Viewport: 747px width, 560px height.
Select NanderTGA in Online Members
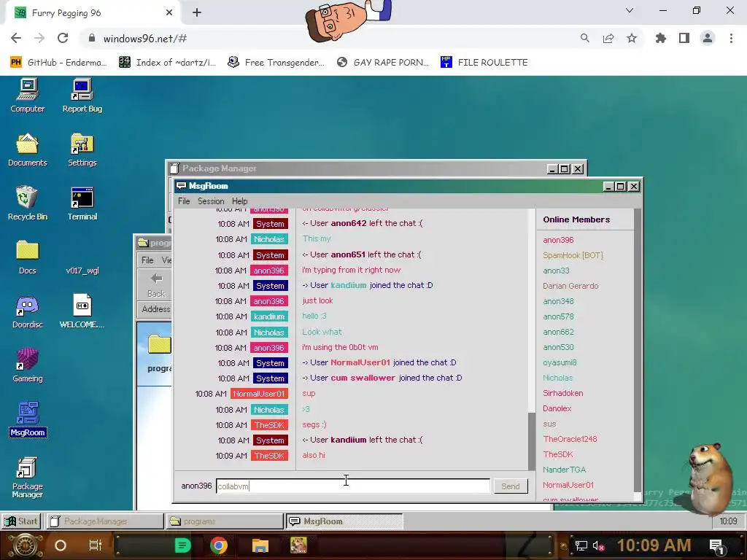(x=564, y=470)
